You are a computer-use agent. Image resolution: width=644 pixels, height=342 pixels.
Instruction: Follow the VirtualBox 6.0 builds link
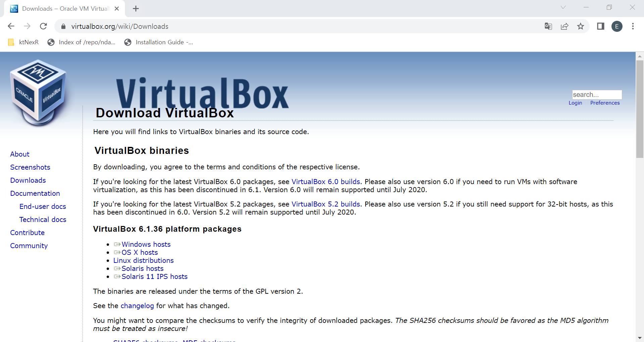[x=326, y=182]
